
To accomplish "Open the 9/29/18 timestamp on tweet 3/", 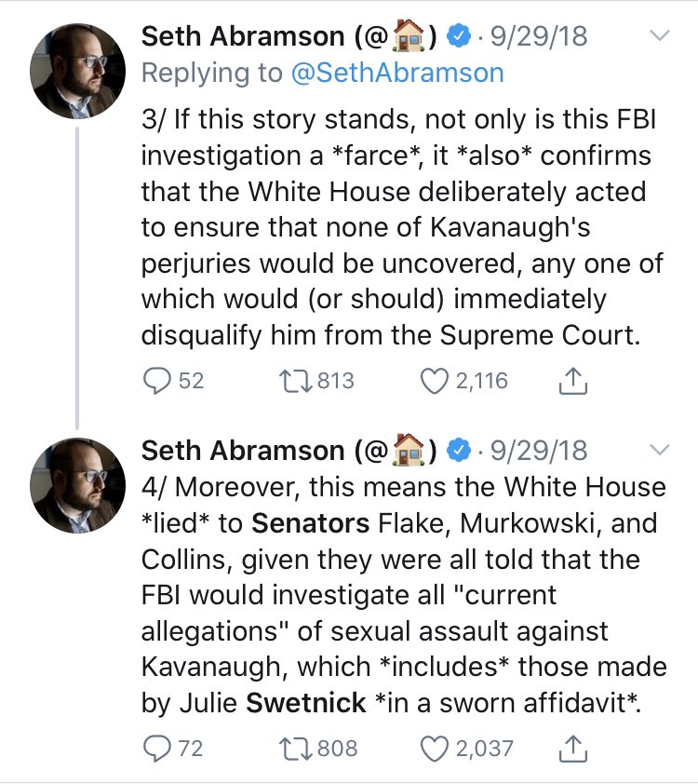I will point(539,36).
